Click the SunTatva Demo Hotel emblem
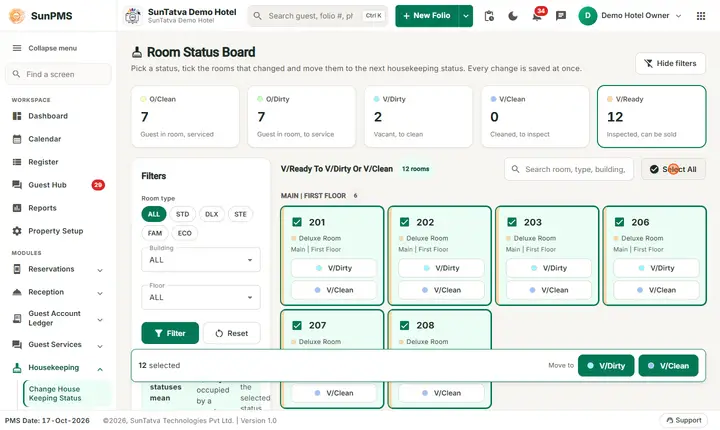720x430 pixels. coord(133,16)
